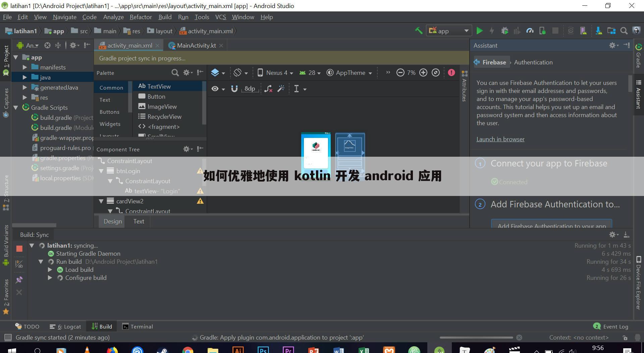644x353 pixels.
Task: Zoom out the design preview
Action: click(400, 72)
